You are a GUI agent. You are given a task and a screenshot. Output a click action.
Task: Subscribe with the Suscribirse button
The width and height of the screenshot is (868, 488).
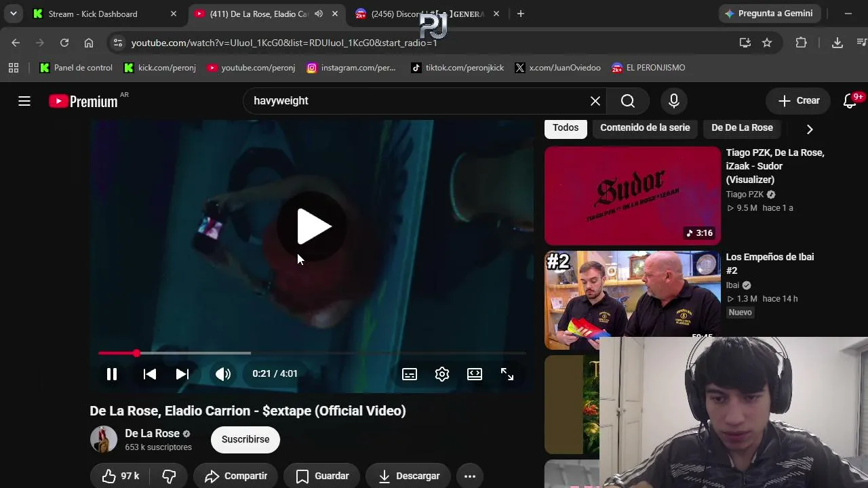click(x=245, y=439)
